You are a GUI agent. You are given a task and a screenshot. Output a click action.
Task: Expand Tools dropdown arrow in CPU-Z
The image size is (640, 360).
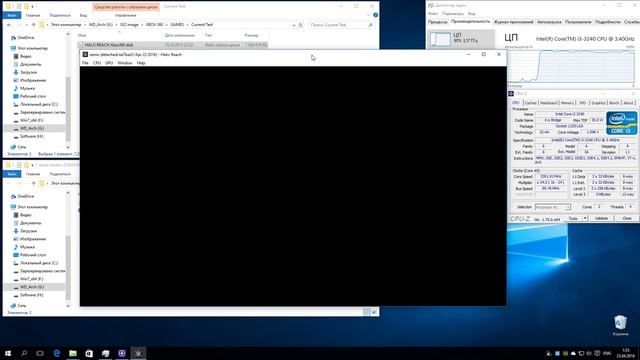point(585,218)
